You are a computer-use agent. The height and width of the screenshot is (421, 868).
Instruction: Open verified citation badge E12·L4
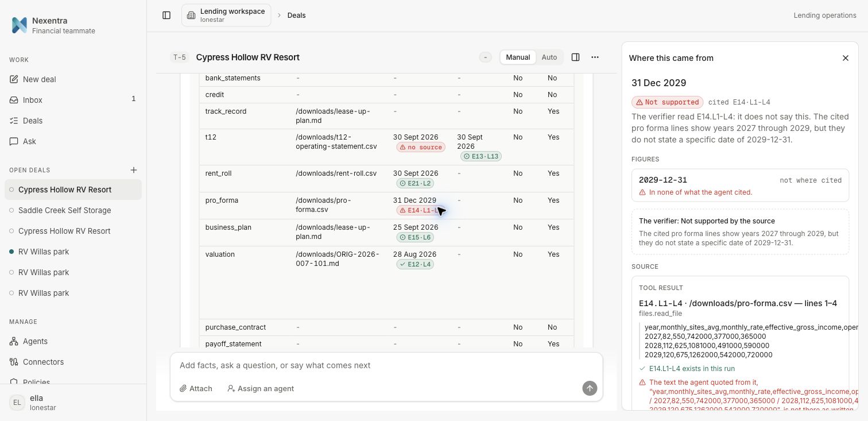(x=415, y=264)
